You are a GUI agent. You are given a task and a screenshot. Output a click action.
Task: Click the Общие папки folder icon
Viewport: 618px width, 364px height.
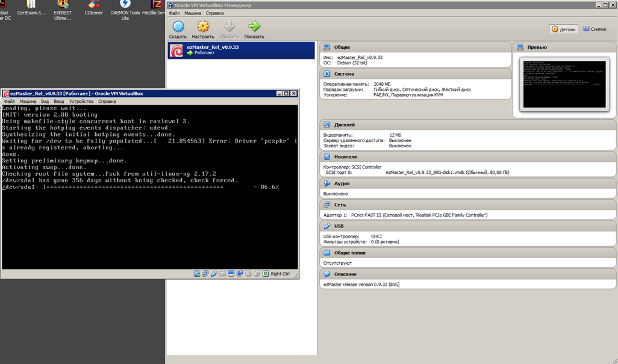tap(326, 253)
